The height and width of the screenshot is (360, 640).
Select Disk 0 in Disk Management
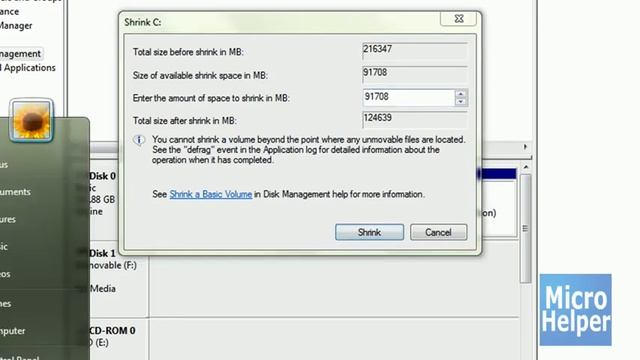[x=102, y=176]
